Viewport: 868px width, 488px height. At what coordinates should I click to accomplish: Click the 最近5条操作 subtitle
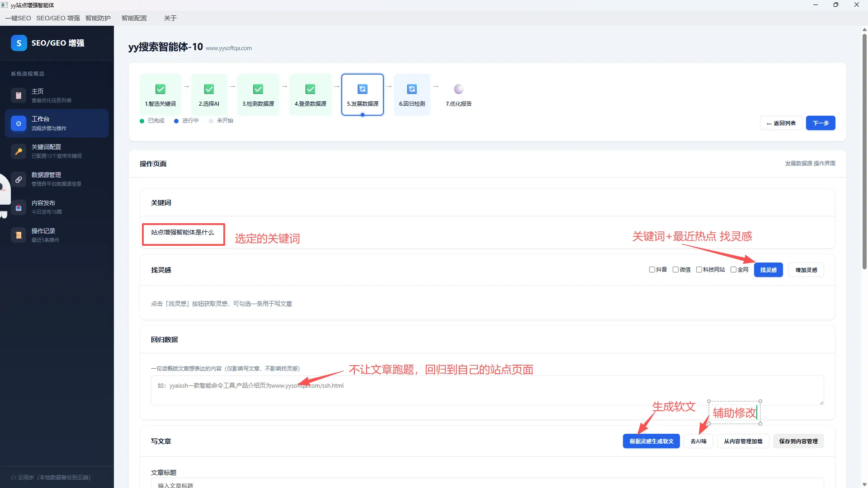45,240
